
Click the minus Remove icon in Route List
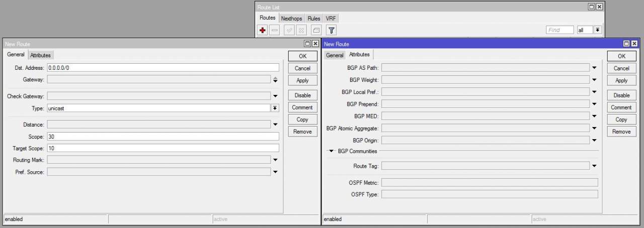[275, 30]
